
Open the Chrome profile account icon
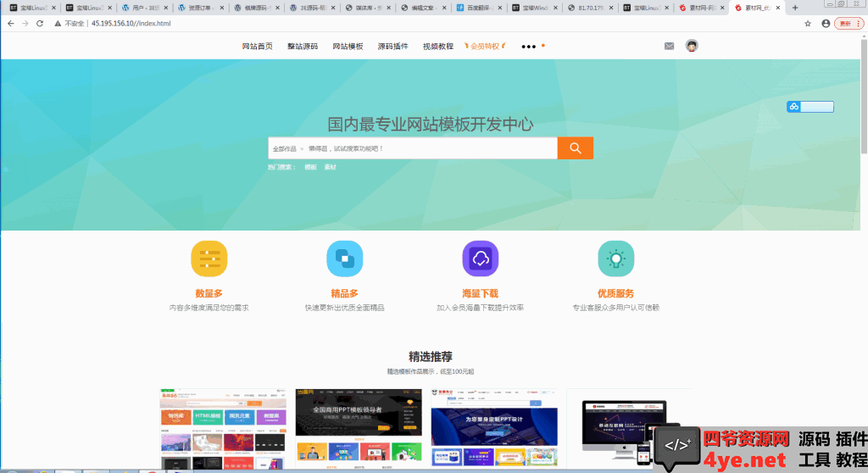[x=826, y=24]
